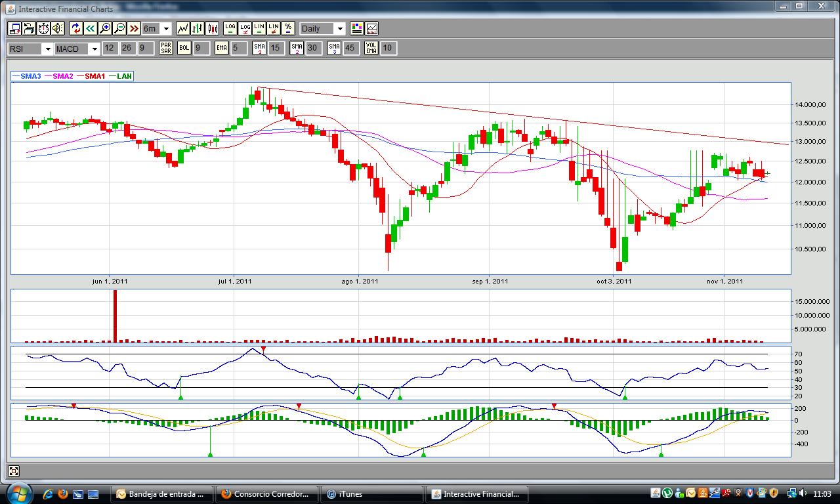Toggle the VOL EMA indicator
Image resolution: width=840 pixels, height=504 pixels.
[371, 48]
